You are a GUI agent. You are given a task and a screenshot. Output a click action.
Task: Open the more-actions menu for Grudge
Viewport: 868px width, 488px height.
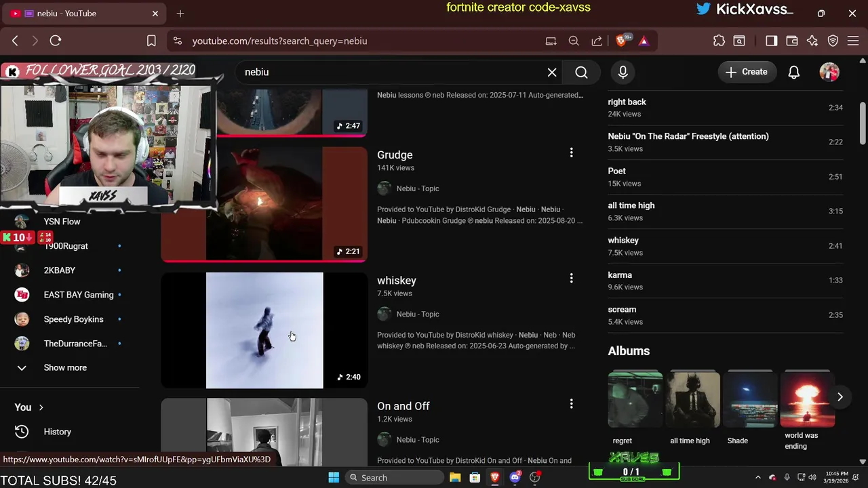pyautogui.click(x=571, y=153)
